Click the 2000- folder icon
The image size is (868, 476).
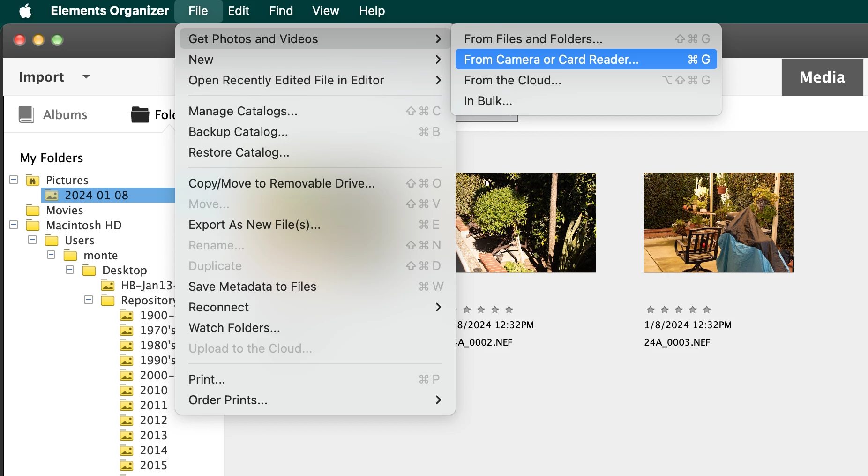click(x=127, y=375)
